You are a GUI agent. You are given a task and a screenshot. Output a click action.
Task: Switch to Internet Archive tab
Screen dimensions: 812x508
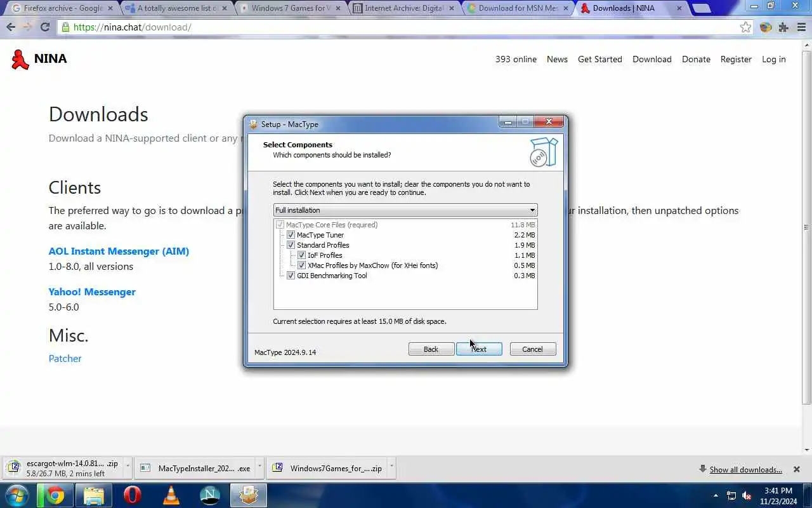[x=403, y=8]
